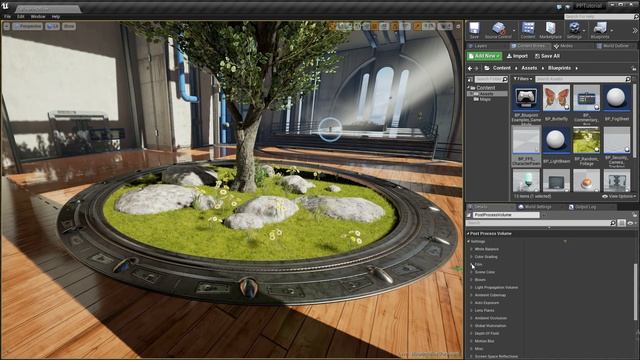Click the Content toolbar icon
The image size is (640, 360).
point(528,30)
